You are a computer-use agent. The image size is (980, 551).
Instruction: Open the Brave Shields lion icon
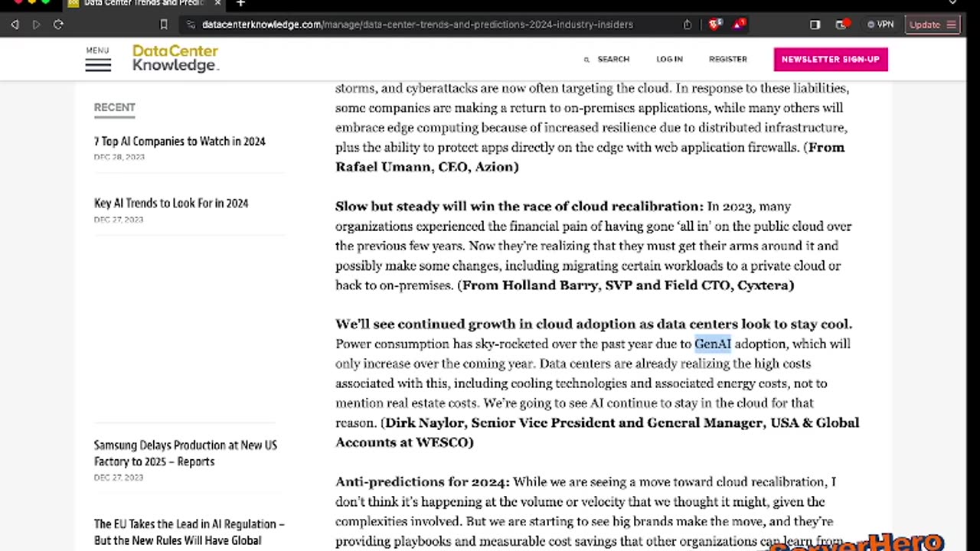pyautogui.click(x=715, y=24)
